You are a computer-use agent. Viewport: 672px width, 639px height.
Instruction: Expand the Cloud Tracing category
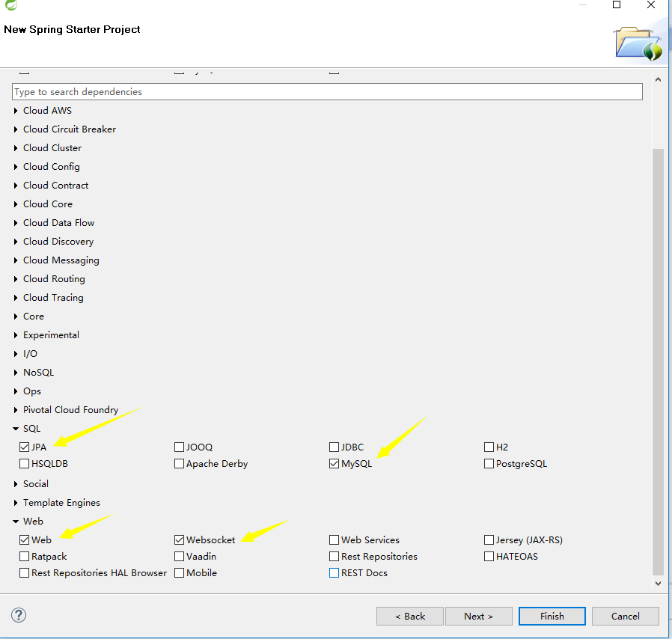(16, 298)
